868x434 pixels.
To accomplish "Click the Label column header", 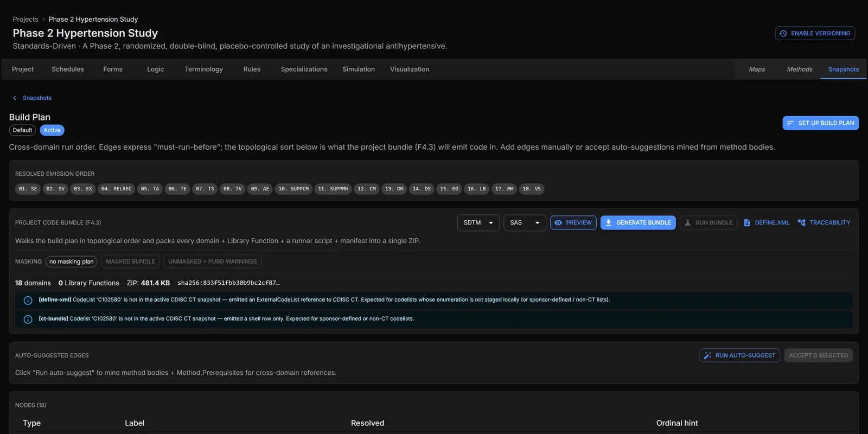I will click(135, 423).
